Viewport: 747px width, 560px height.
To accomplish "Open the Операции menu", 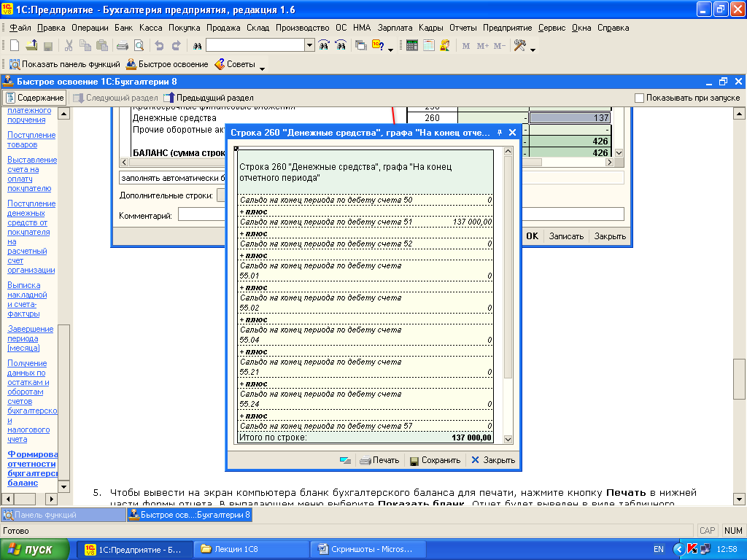I will (x=90, y=28).
